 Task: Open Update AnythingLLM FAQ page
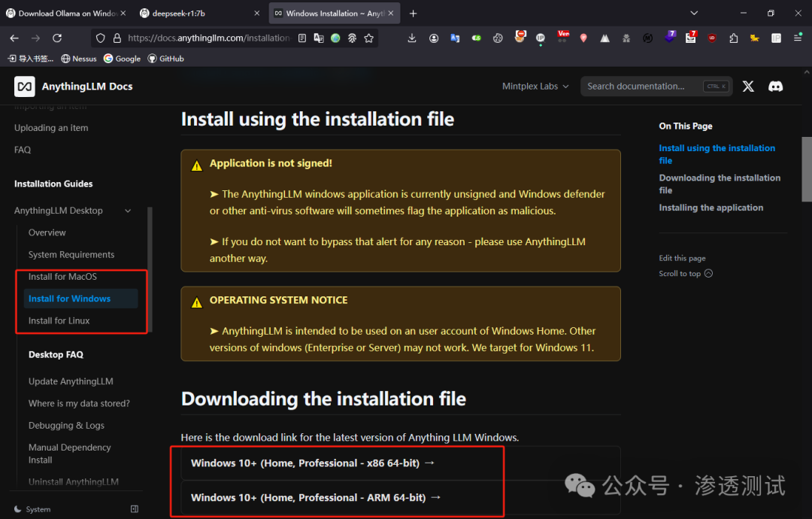tap(71, 381)
